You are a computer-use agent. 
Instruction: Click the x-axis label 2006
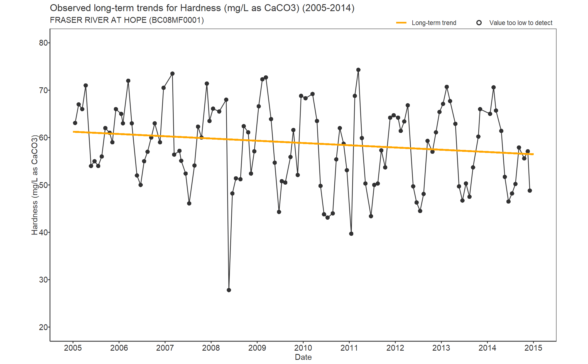coord(119,348)
